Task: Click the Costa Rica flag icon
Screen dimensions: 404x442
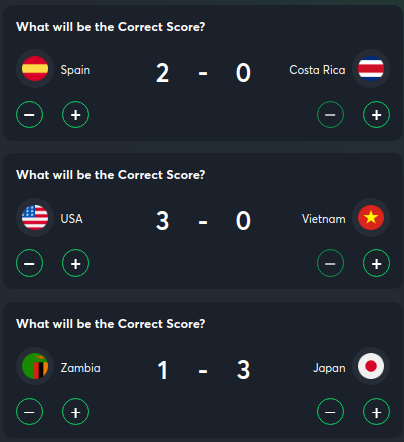Action: pos(371,69)
